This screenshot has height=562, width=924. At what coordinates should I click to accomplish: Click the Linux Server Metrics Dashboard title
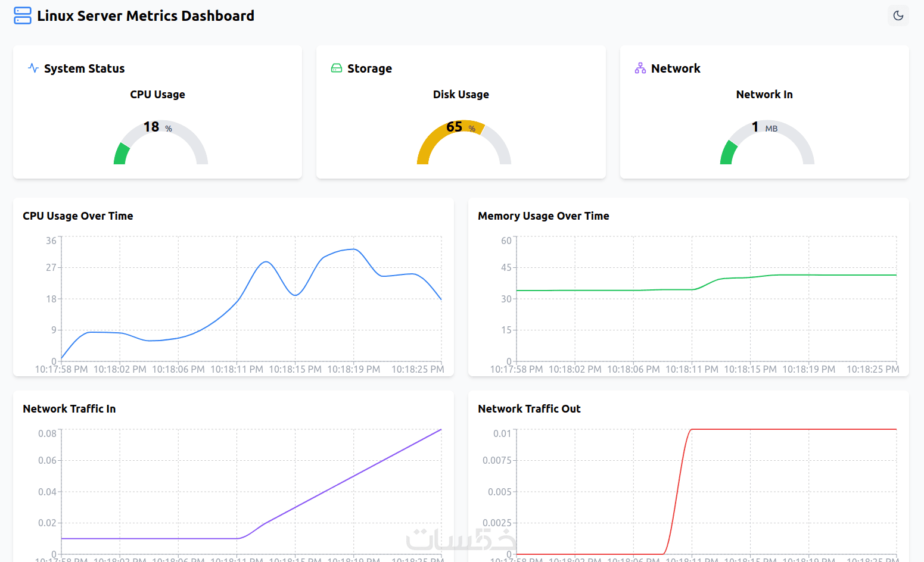145,15
